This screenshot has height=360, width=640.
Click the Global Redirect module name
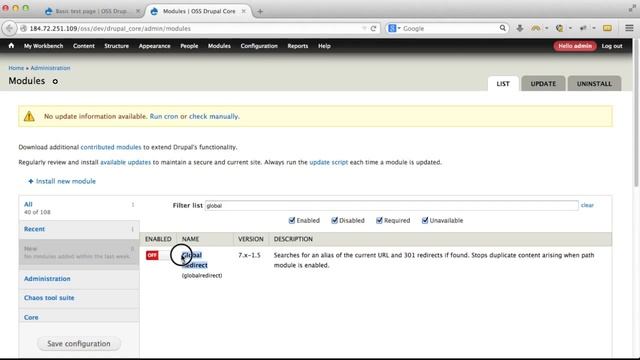tap(195, 260)
